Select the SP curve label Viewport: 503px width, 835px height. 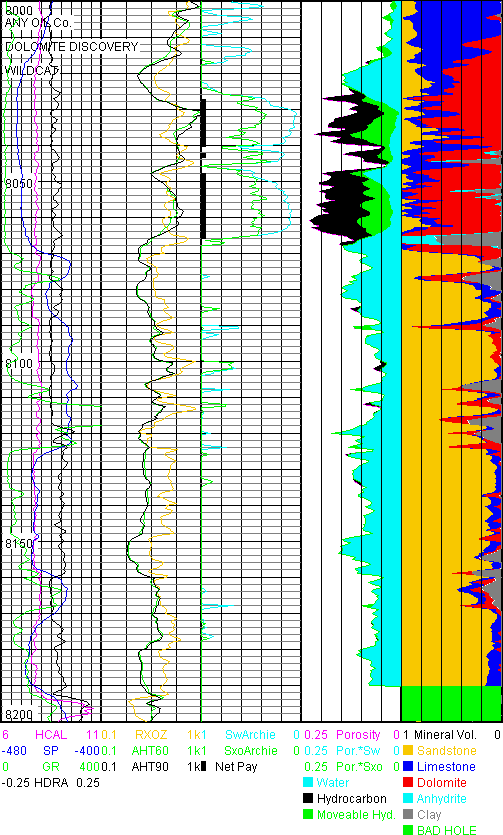(51, 751)
